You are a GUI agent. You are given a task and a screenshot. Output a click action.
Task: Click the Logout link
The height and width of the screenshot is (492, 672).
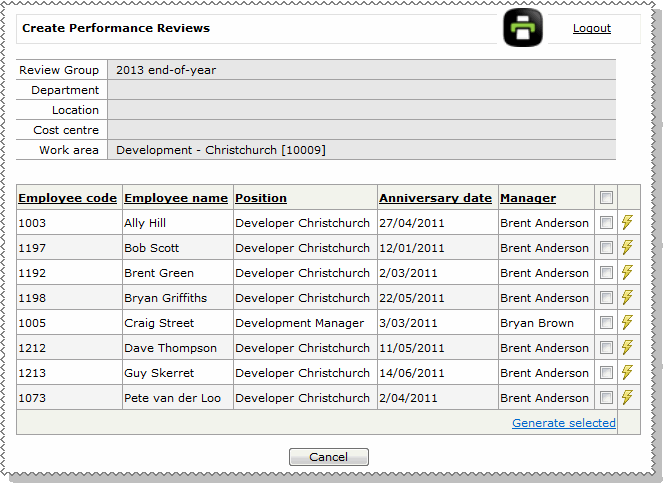[592, 28]
